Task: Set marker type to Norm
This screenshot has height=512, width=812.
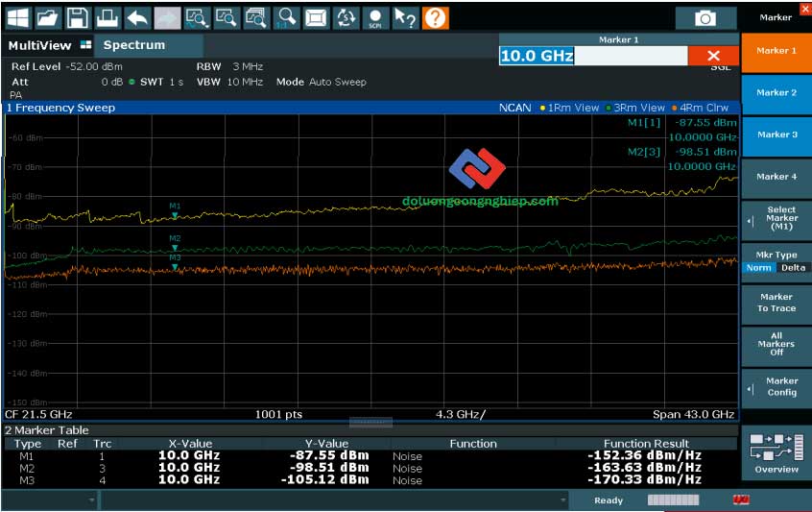Action: tap(758, 267)
